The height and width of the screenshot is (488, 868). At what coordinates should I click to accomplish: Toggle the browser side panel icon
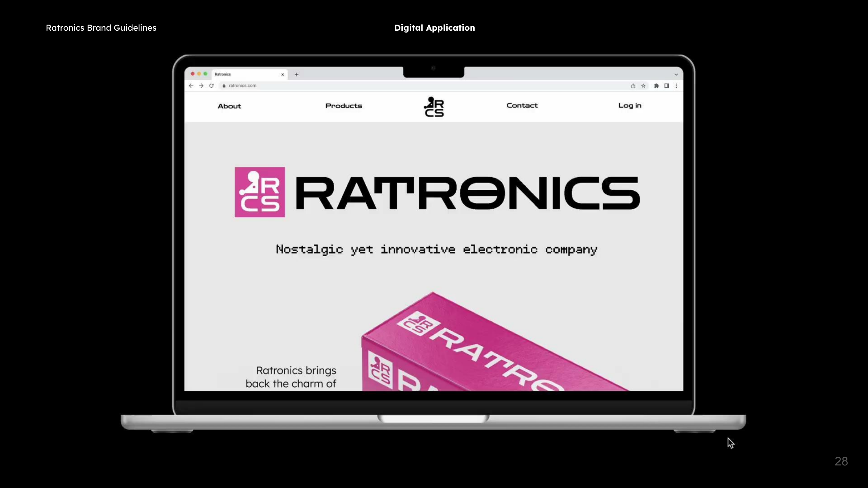(x=667, y=86)
